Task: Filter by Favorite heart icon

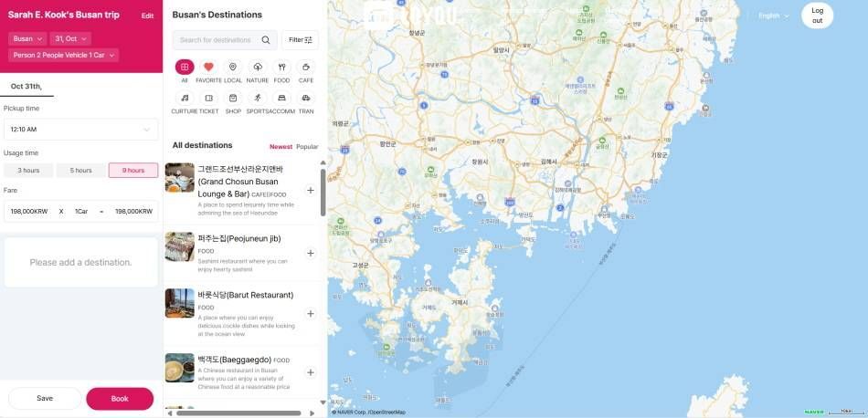Action: click(x=208, y=67)
